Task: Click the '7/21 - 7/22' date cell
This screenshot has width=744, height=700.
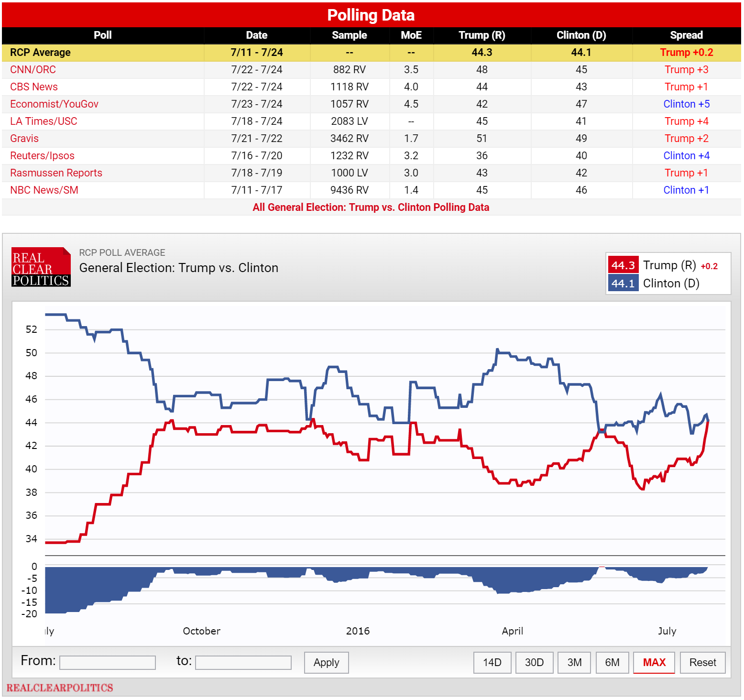Action: click(257, 139)
